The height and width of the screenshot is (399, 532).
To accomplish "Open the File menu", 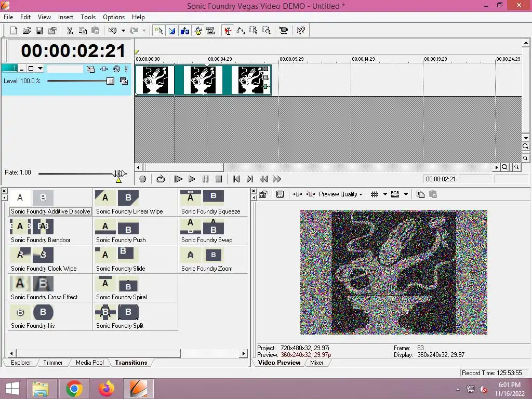I will coord(8,17).
